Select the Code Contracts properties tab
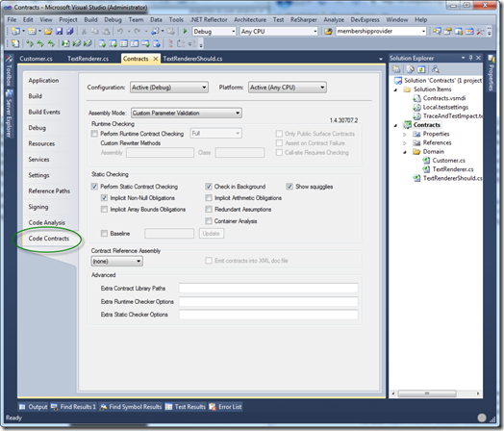The height and width of the screenshot is (431, 504). tap(48, 239)
